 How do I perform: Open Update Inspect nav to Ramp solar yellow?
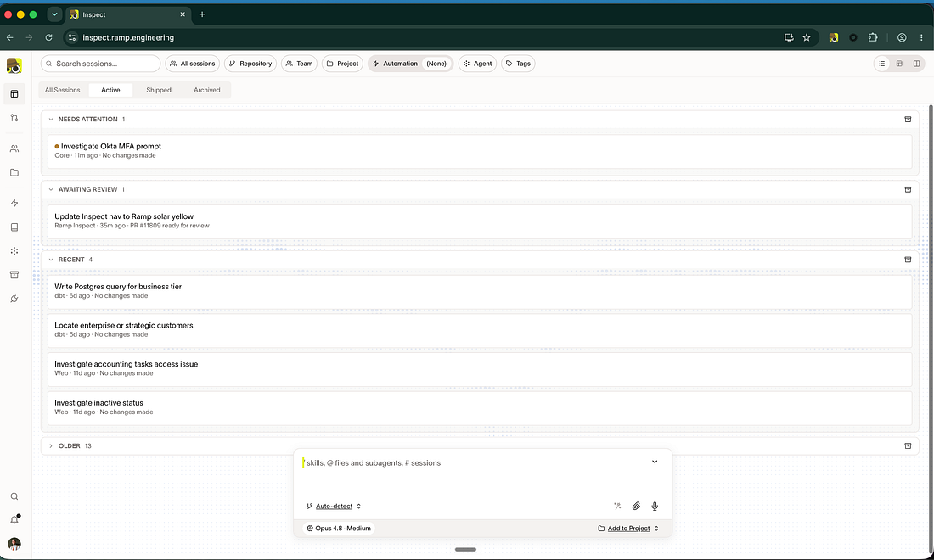480,221
